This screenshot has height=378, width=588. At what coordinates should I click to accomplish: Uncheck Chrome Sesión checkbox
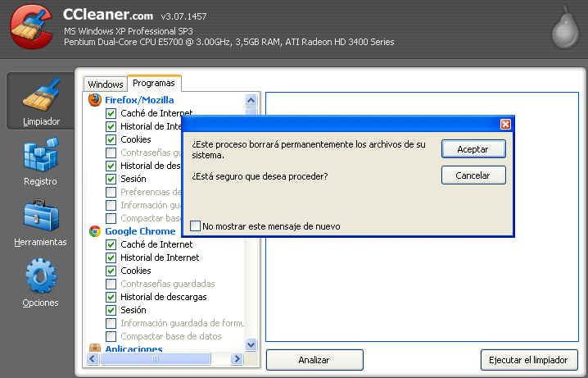pyautogui.click(x=111, y=310)
